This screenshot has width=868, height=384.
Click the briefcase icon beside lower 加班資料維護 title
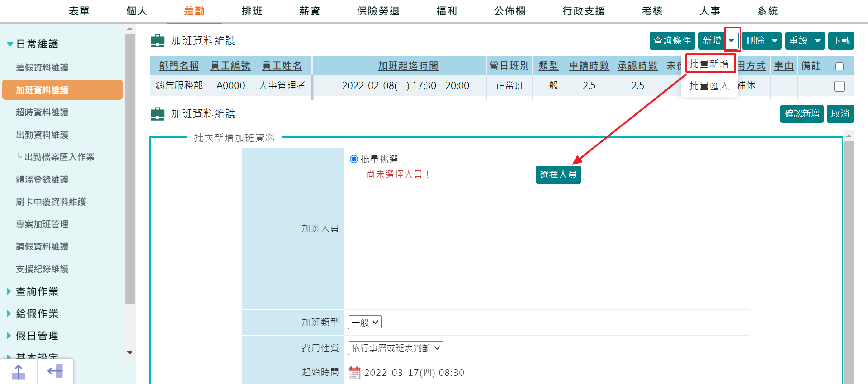pyautogui.click(x=157, y=114)
